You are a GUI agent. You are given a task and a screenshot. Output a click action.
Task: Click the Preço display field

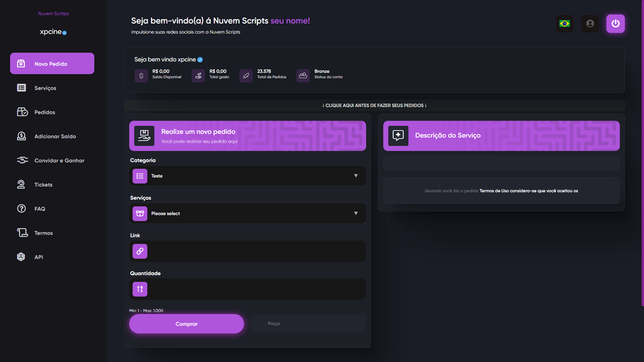point(308,323)
